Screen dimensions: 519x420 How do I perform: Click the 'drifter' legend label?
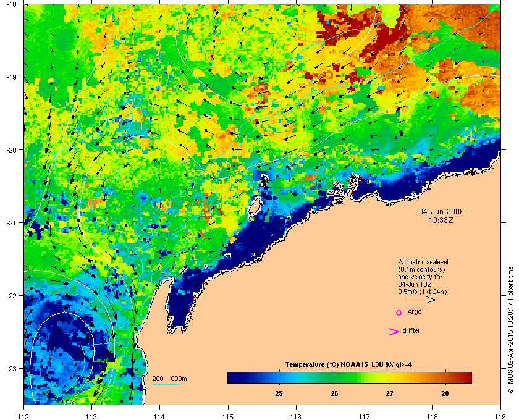411,330
